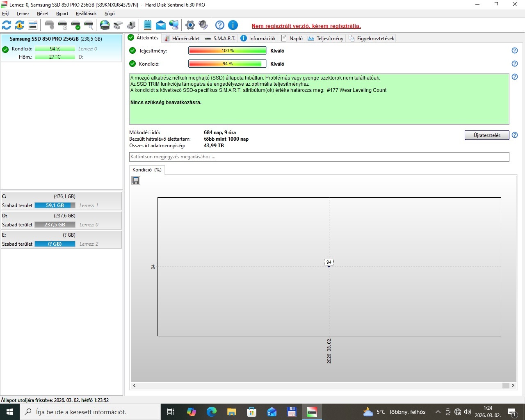Click the question mark help toolbar icon
The image size is (525, 420).
click(x=220, y=25)
